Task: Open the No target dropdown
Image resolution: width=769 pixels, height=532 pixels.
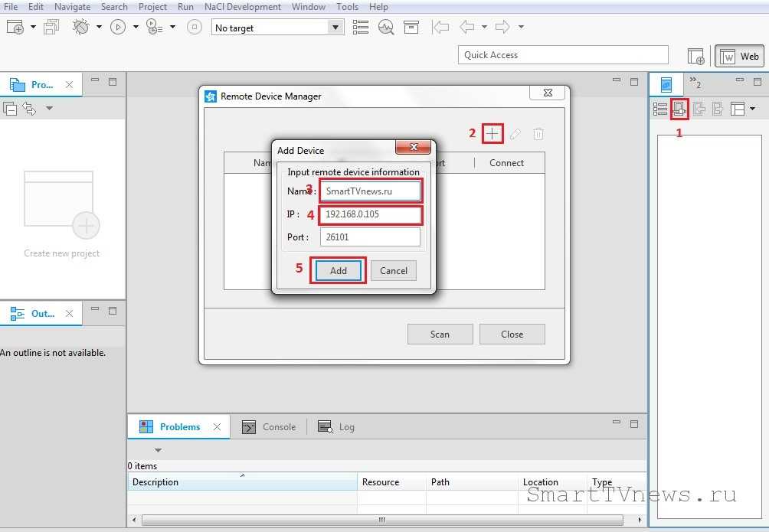Action: pos(335,28)
